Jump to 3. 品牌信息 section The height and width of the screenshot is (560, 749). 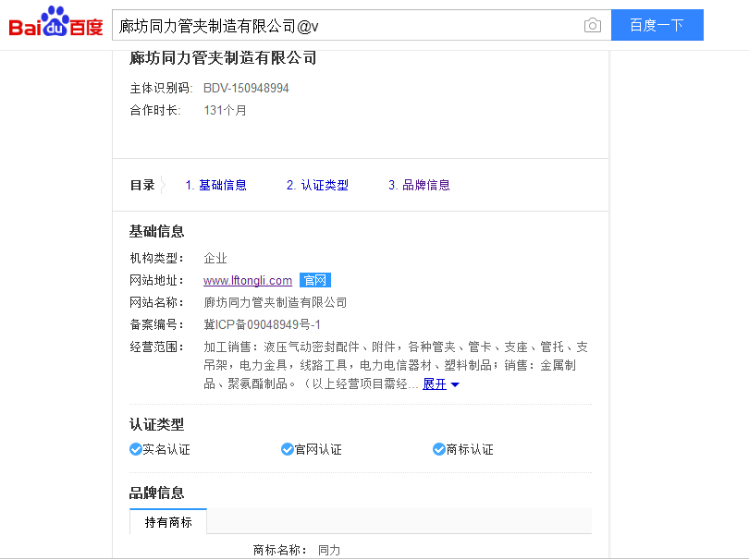[x=419, y=185]
